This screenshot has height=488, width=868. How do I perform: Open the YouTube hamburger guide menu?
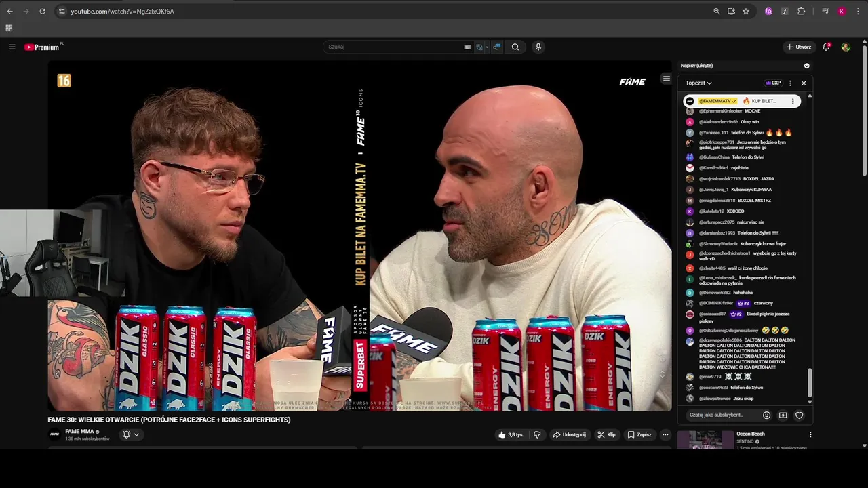[12, 47]
